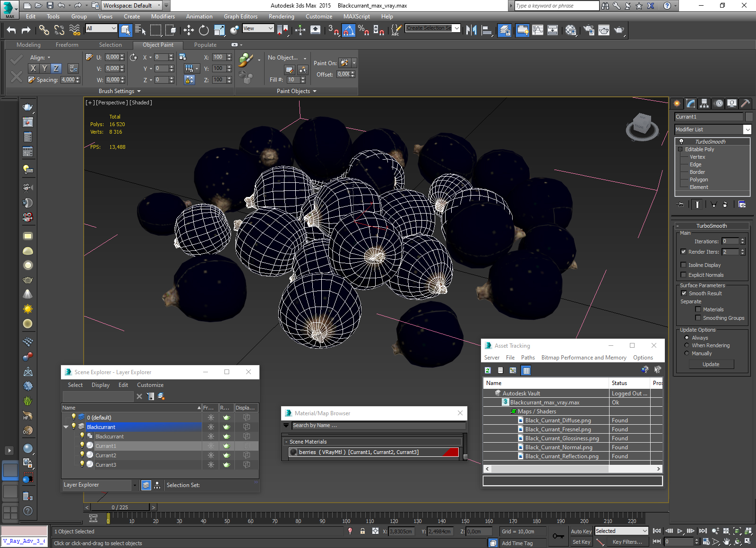
Task: Click the Render Production teapot icon
Action: pos(619,30)
